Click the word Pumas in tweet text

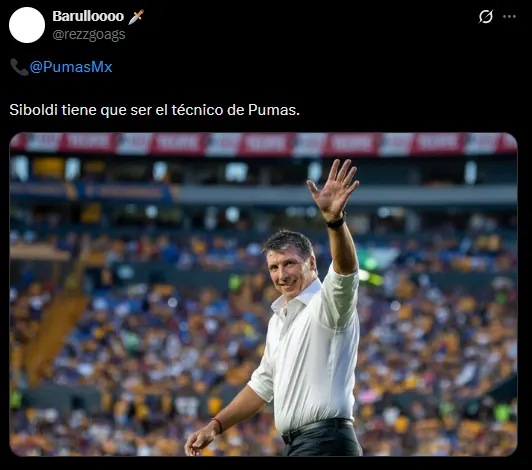274,110
